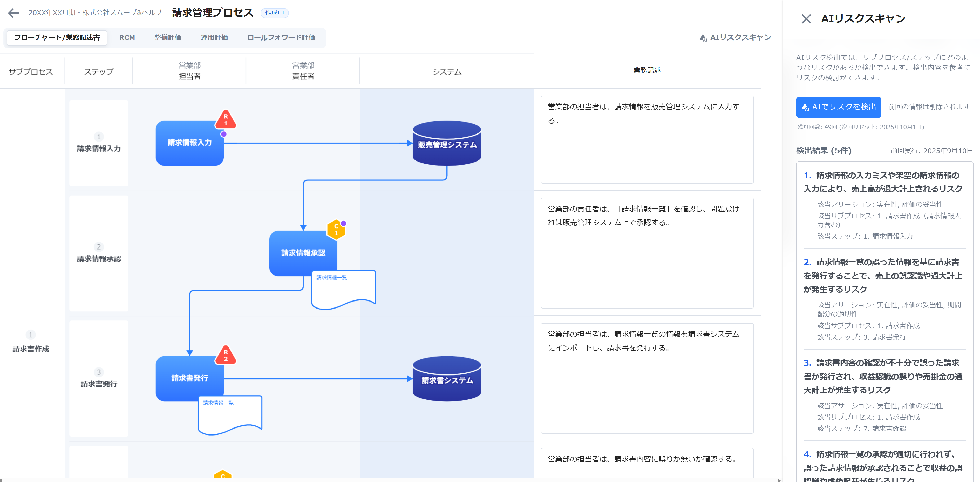The height and width of the screenshot is (482, 980).
Task: Select the C1 control marker on 請求情報承認
Action: tap(336, 229)
